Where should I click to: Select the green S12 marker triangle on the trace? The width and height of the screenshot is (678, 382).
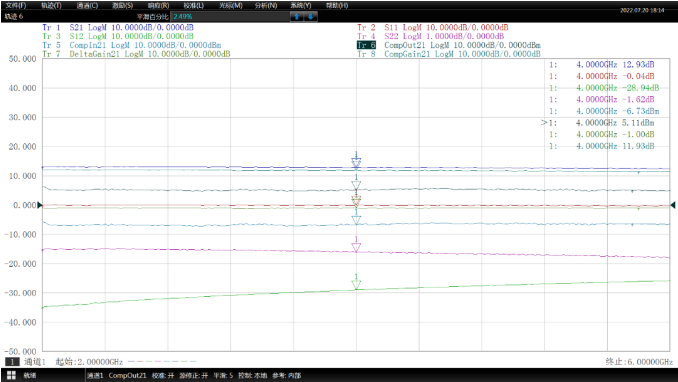[x=356, y=284]
